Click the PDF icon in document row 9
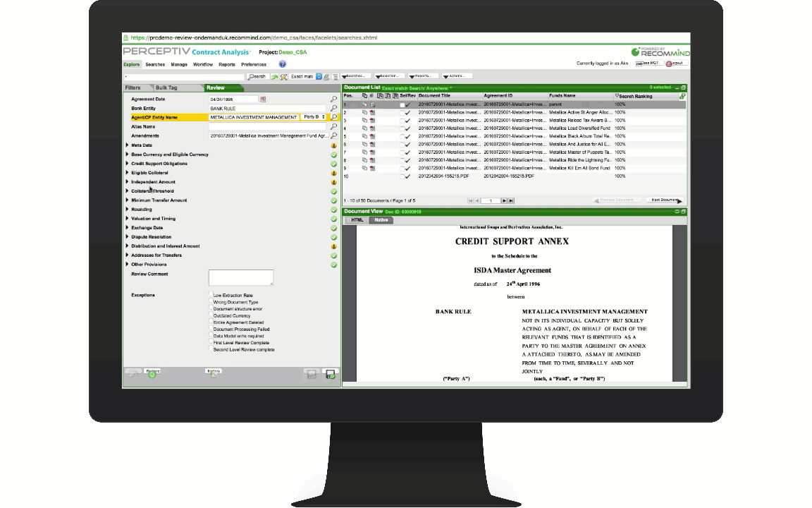Image resolution: width=812 pixels, height=508 pixels. (x=372, y=169)
